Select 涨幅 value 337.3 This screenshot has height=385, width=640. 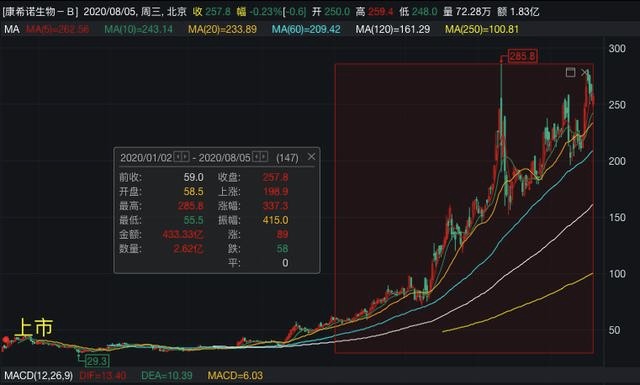tap(275, 206)
